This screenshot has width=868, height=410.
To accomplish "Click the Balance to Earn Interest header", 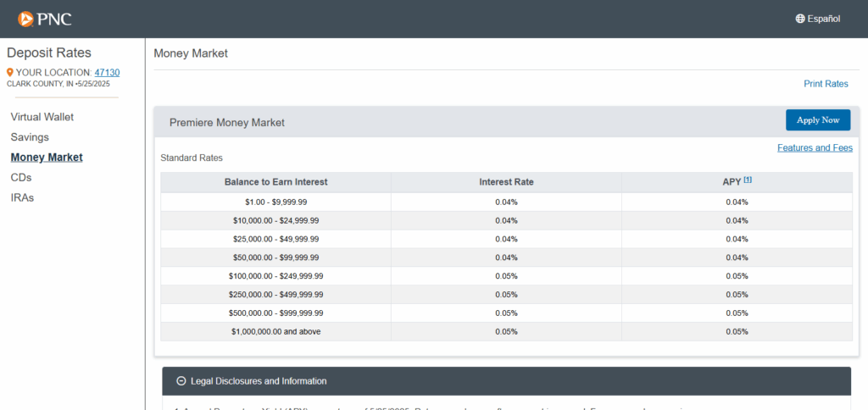I will click(x=275, y=181).
